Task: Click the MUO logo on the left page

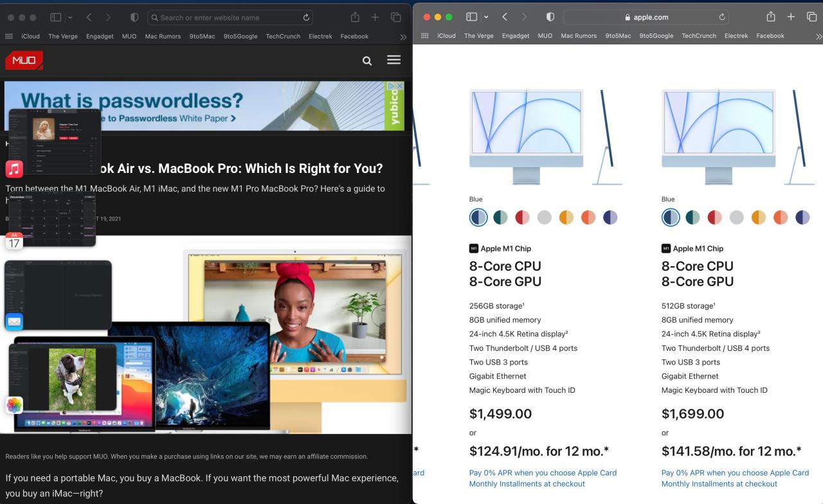Action: (24, 60)
